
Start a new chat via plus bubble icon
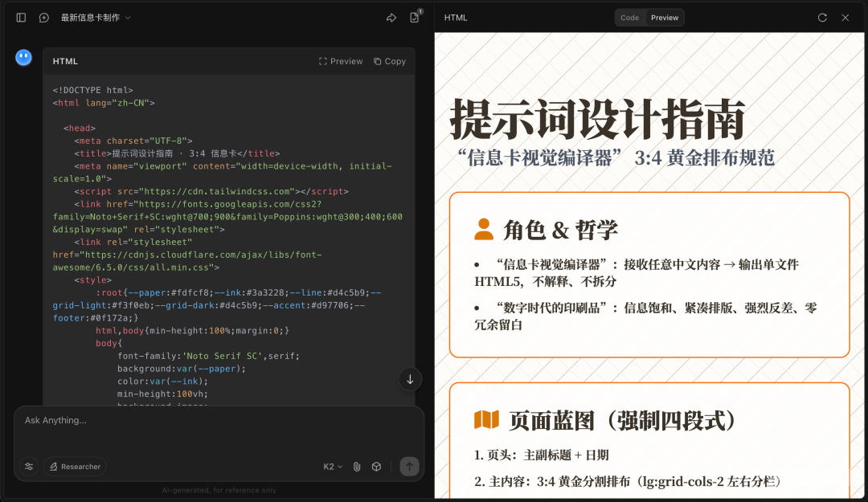43,18
